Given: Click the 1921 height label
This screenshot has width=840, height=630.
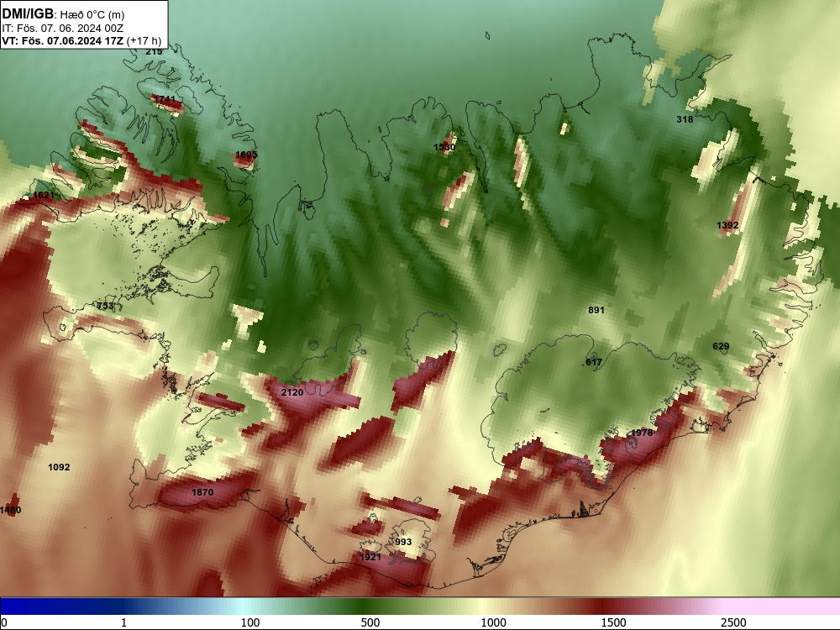Looking at the screenshot, I should coord(370,557).
